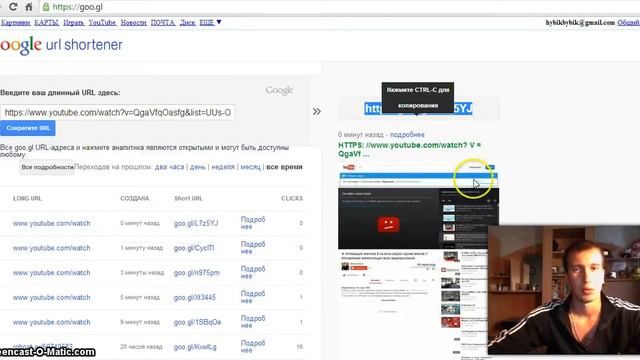Click the green padlock security icon
Image resolution: width=640 pixels, height=360 pixels.
[46, 7]
